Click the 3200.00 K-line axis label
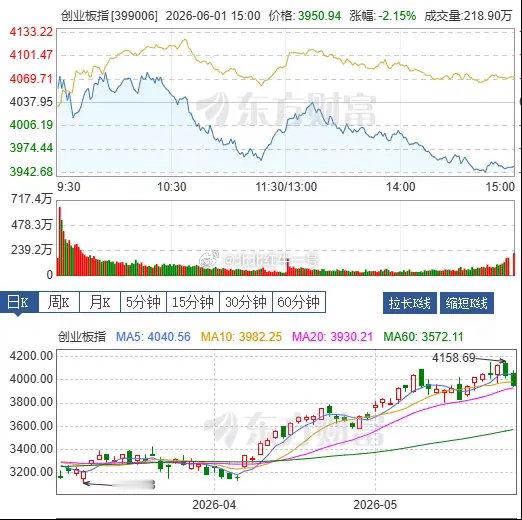This screenshot has height=520, width=522. 31,472
